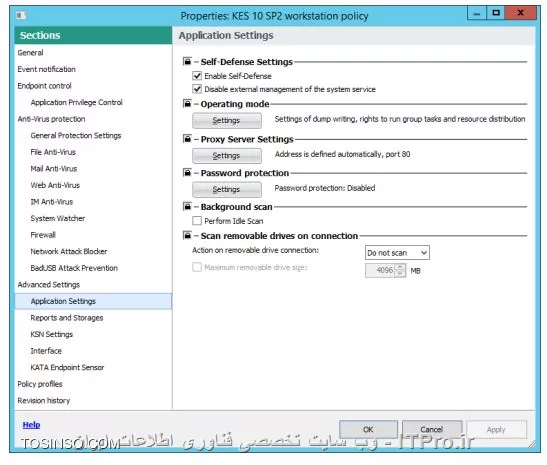Viewport: 547px width, 465px height.
Task: Open IM Anti-Virus section
Action: (x=93, y=202)
